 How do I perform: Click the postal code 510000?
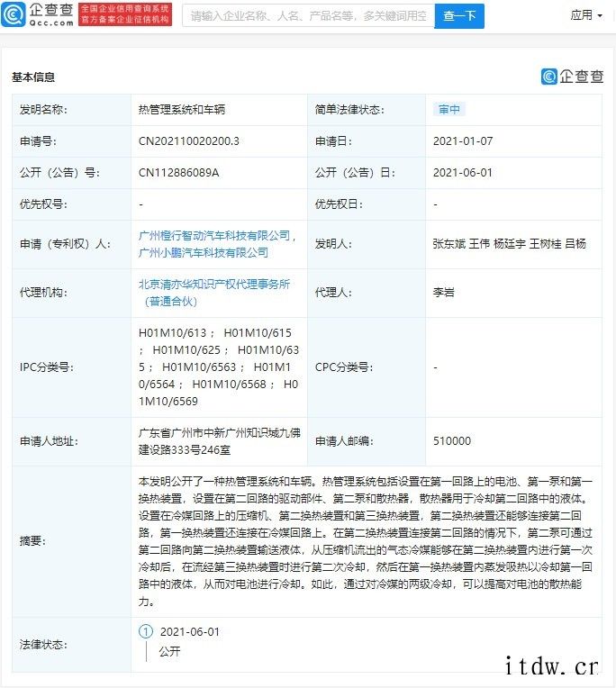(x=452, y=441)
